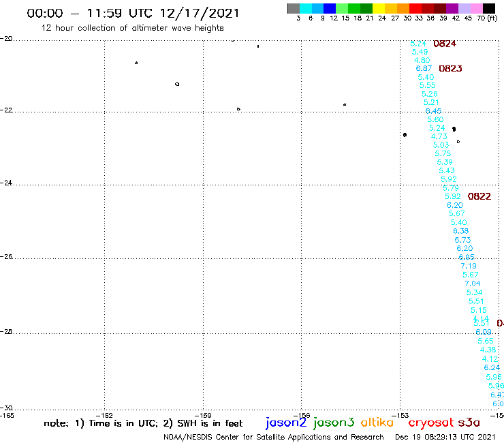Select the wave height value 5.26

430,94
